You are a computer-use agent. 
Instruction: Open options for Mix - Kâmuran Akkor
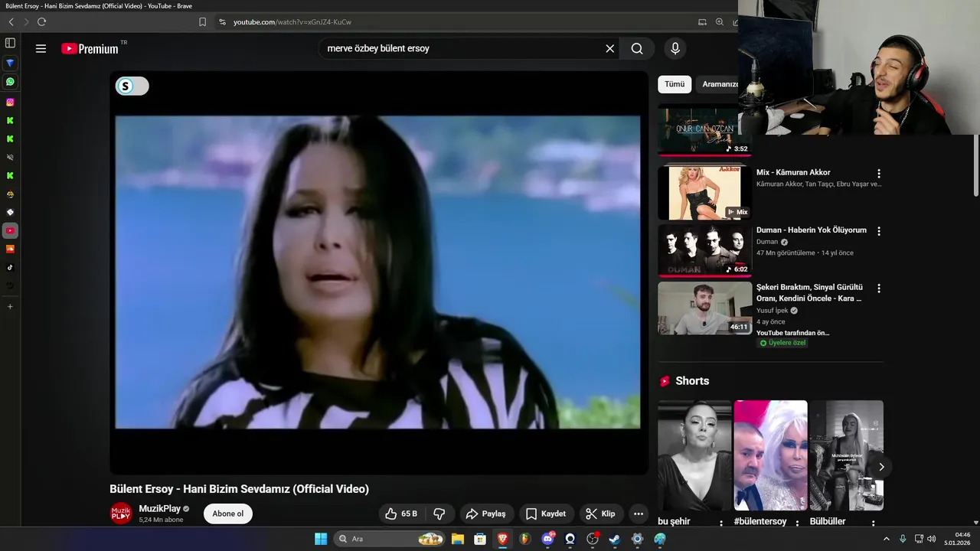(879, 174)
